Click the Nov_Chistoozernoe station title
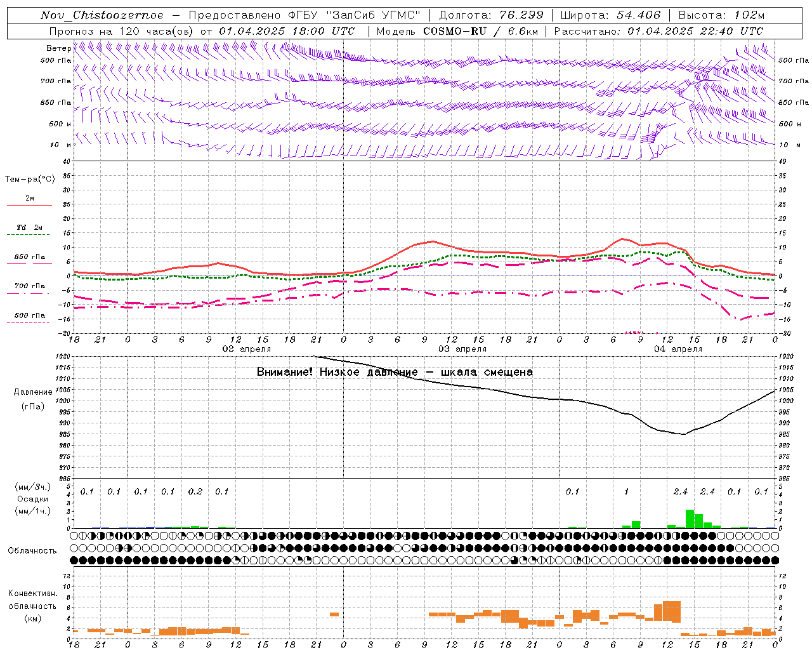The width and height of the screenshot is (812, 650). point(102,15)
